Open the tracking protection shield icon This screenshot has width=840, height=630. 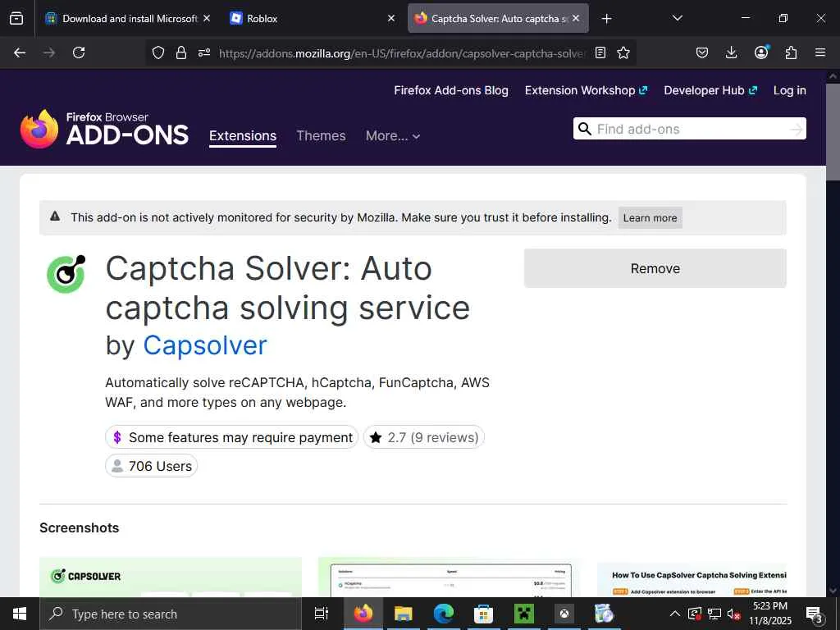tap(158, 52)
